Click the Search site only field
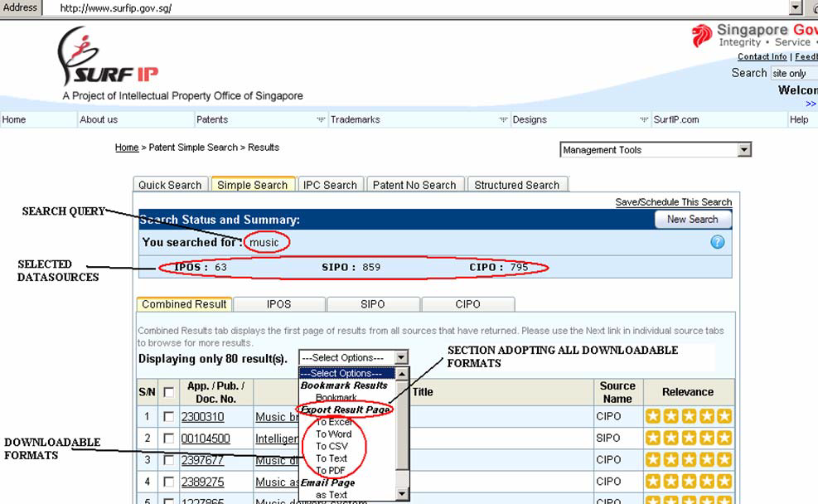 (x=794, y=73)
